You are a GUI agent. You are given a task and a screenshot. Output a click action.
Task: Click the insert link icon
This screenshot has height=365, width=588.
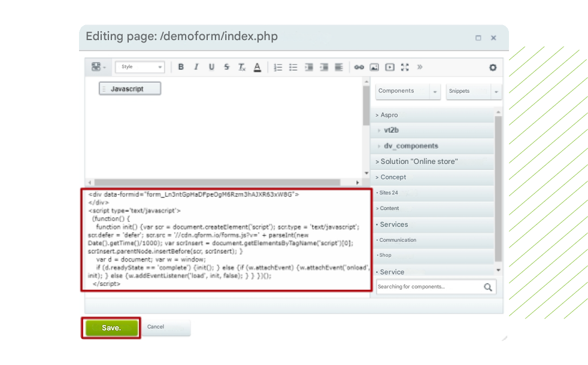(x=359, y=67)
